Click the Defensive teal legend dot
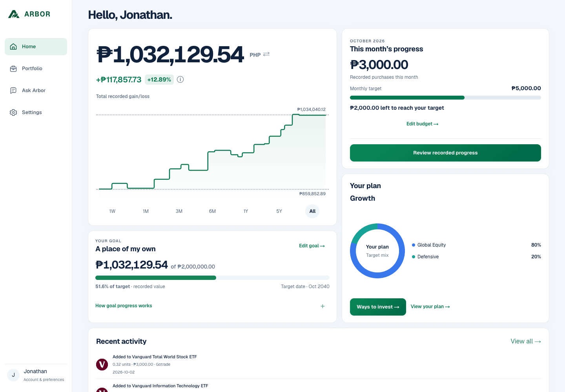This screenshot has height=392, width=565. point(414,257)
